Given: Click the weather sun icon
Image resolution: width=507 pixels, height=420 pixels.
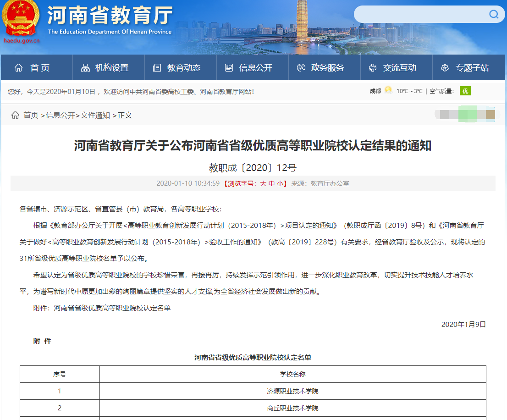Looking at the screenshot, I should [x=388, y=90].
